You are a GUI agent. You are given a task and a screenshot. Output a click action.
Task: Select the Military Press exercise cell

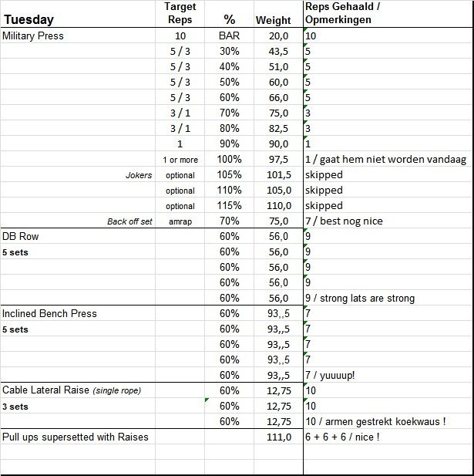[33, 35]
